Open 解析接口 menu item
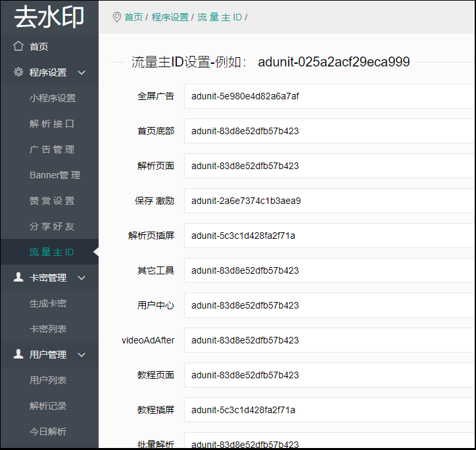The width and height of the screenshot is (476, 450). pos(52,124)
